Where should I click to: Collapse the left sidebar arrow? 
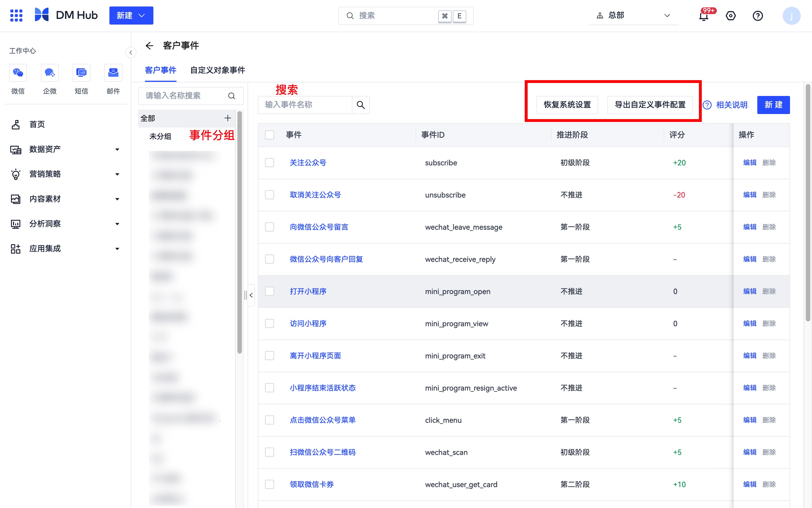pos(131,52)
